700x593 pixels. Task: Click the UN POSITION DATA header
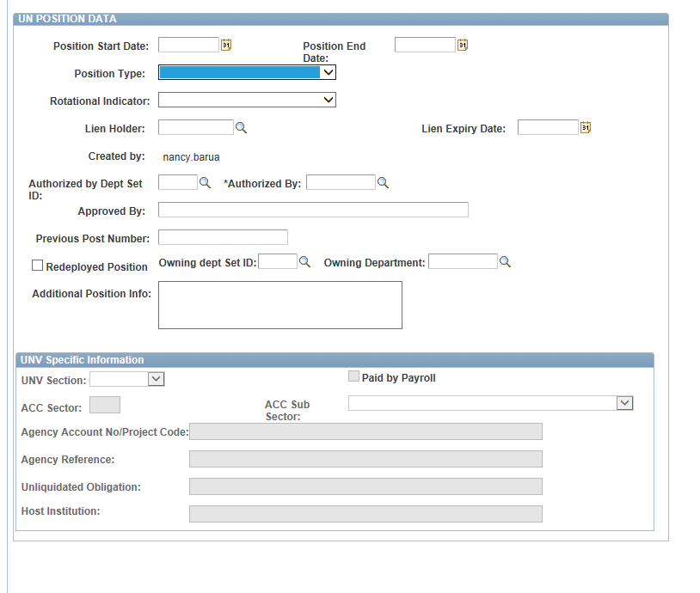(x=341, y=19)
